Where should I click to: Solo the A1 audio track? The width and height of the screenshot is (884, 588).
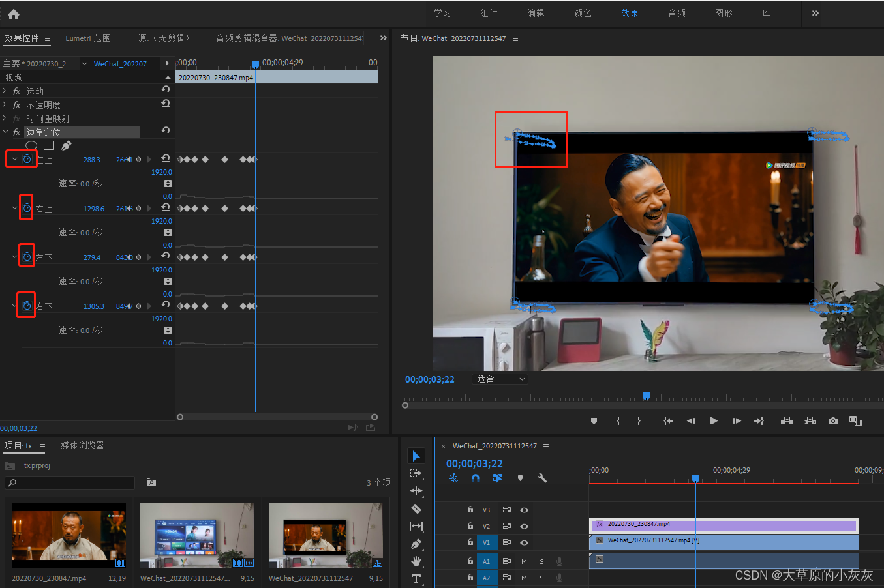[541, 561]
